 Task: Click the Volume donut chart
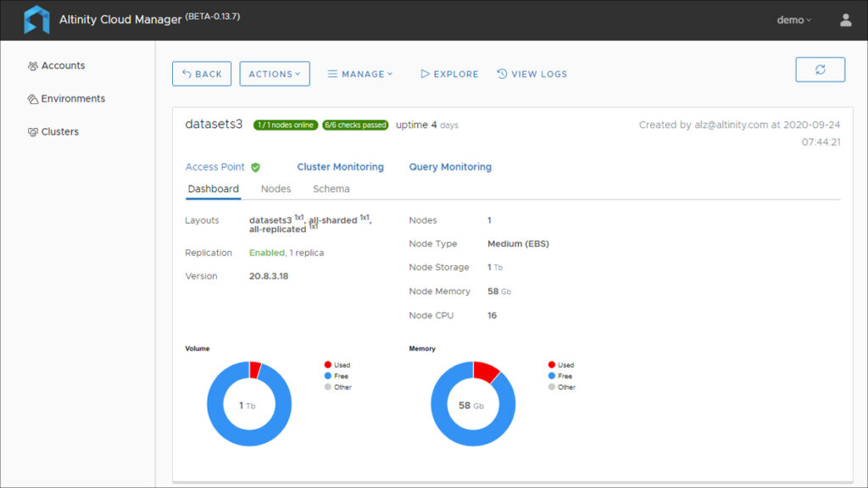(249, 404)
